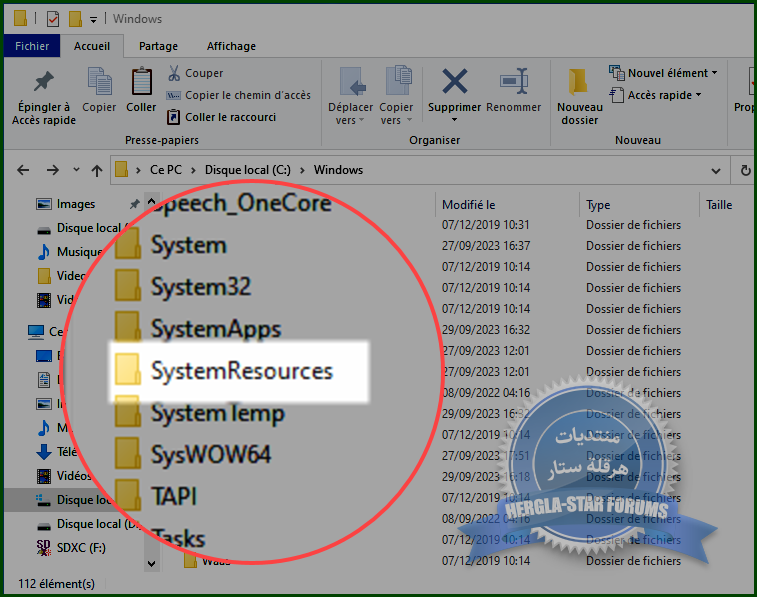Switch to the Accueil tab
Image resolution: width=757 pixels, height=597 pixels.
click(92, 46)
